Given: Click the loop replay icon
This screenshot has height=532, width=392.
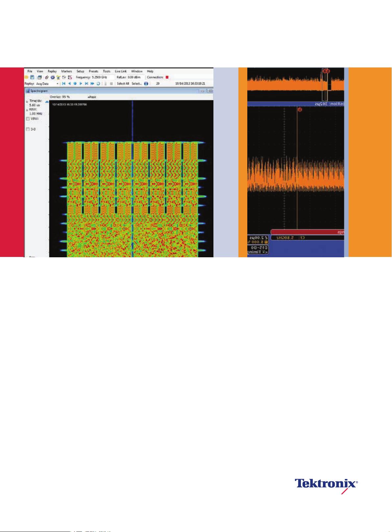Looking at the screenshot, I should coord(98,84).
